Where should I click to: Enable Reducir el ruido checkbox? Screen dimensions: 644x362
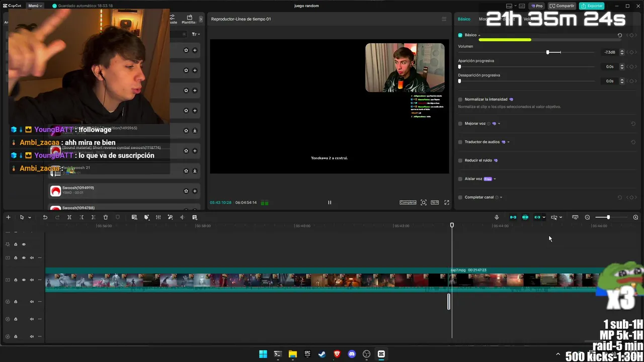pyautogui.click(x=460, y=160)
